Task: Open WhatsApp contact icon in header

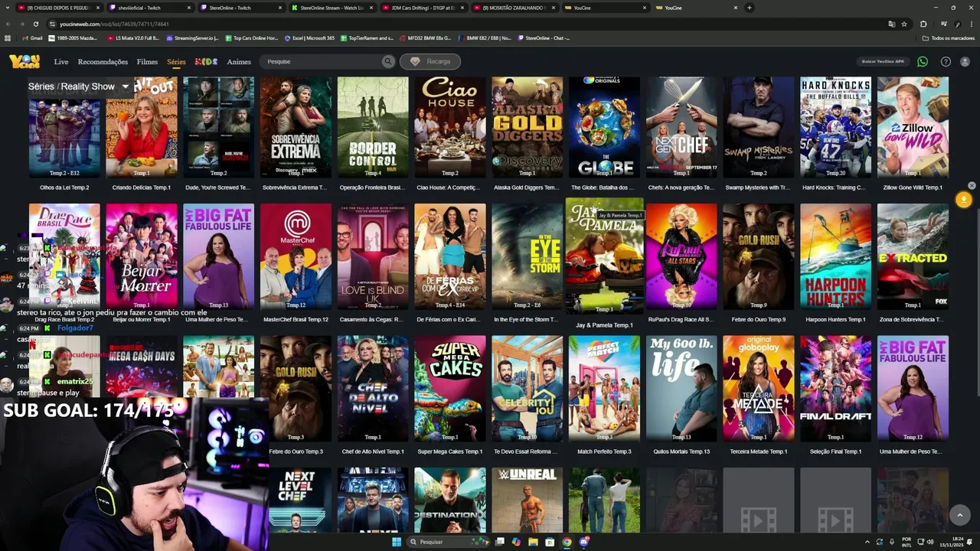Action: pos(923,61)
